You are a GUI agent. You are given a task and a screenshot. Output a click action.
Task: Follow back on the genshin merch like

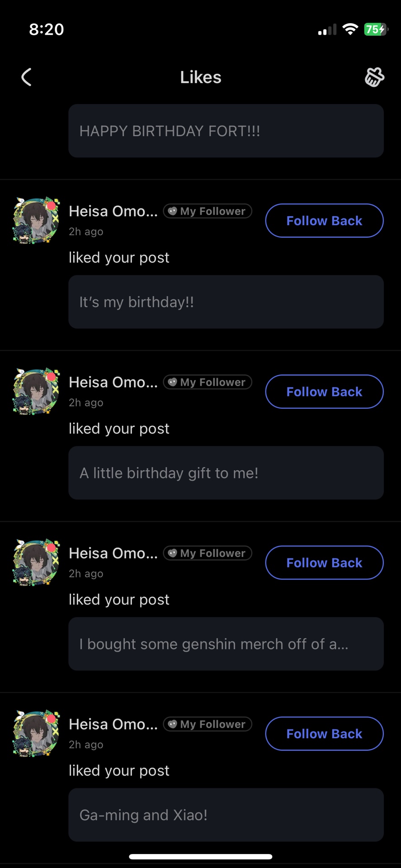pos(324,562)
